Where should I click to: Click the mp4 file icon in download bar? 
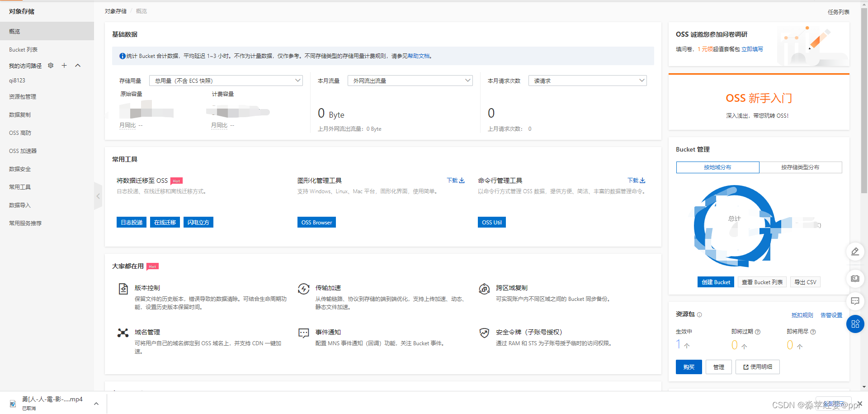(13, 403)
